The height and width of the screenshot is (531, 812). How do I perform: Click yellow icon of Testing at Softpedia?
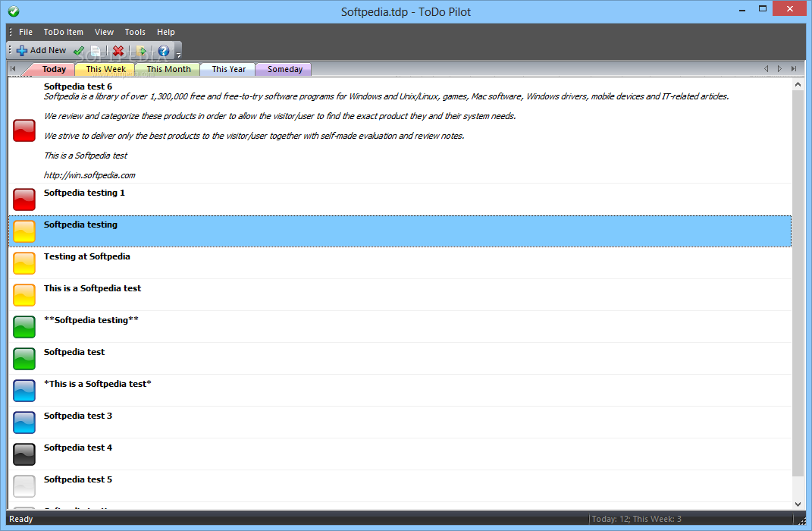point(24,263)
